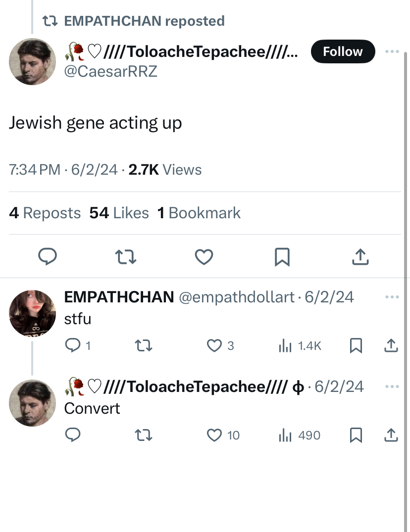410x532 pixels.
Task: Share the stfu reply via the share icon
Action: coord(391,346)
